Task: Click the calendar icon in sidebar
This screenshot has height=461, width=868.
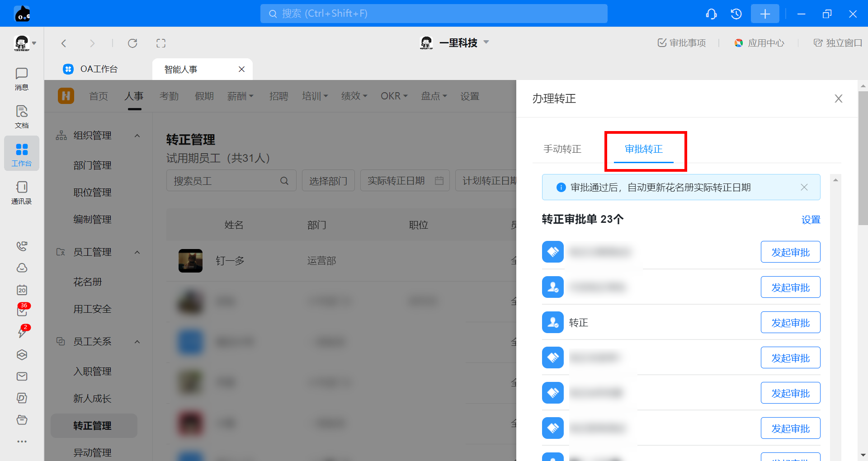Action: (x=22, y=290)
